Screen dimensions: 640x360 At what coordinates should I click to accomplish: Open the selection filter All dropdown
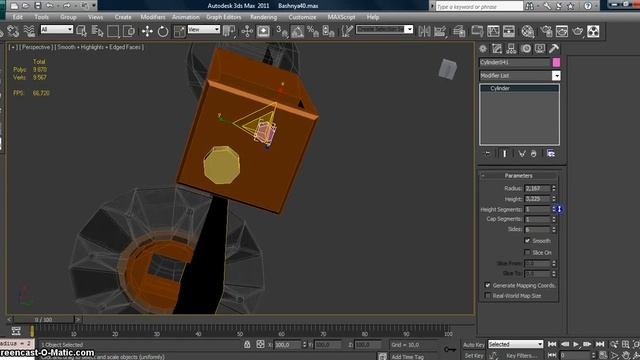pyautogui.click(x=57, y=29)
